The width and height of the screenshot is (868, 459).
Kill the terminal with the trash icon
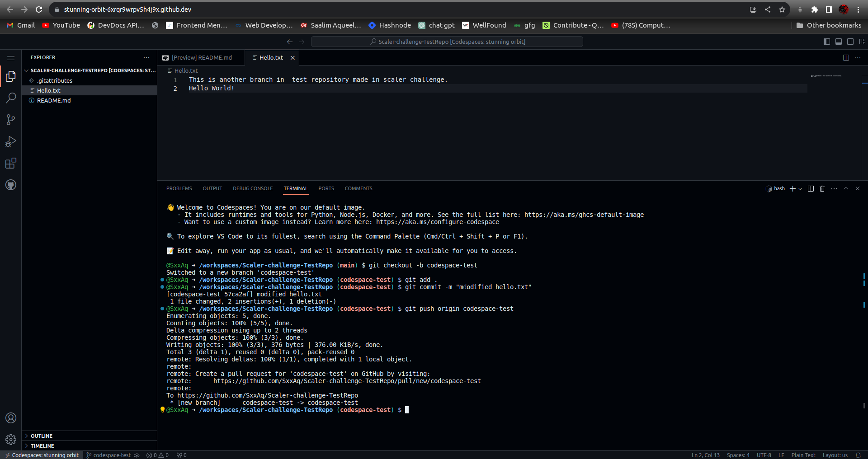(821, 189)
